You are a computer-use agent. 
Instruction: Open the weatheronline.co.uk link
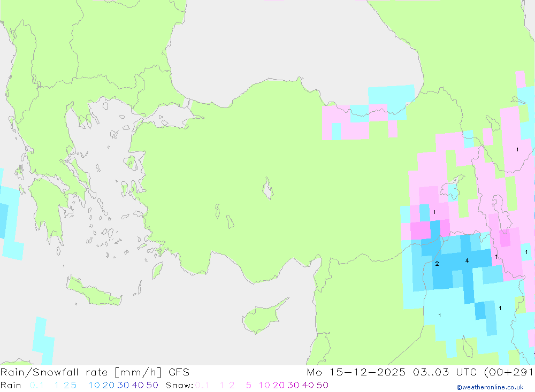tap(490, 387)
